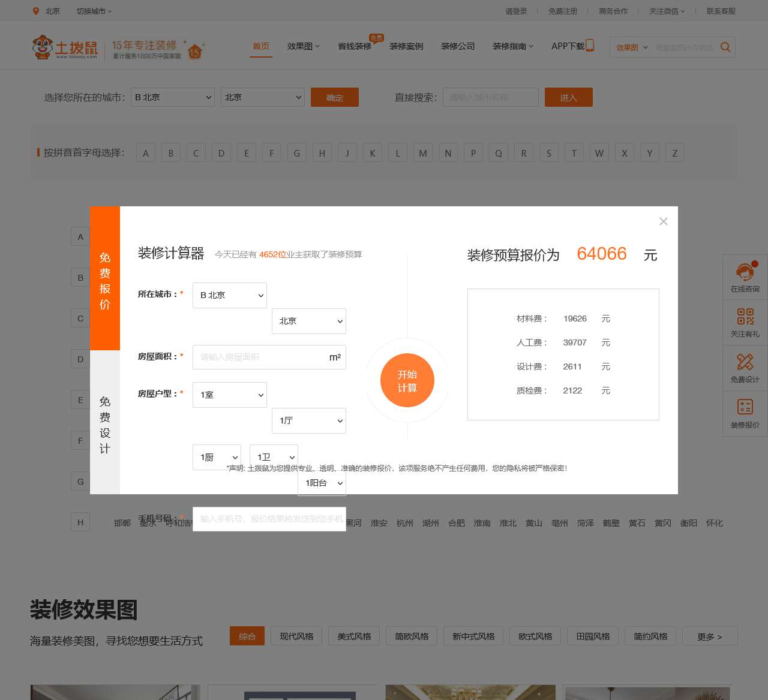Select pinyin letter A filter
This screenshot has height=700, width=768.
pos(146,153)
